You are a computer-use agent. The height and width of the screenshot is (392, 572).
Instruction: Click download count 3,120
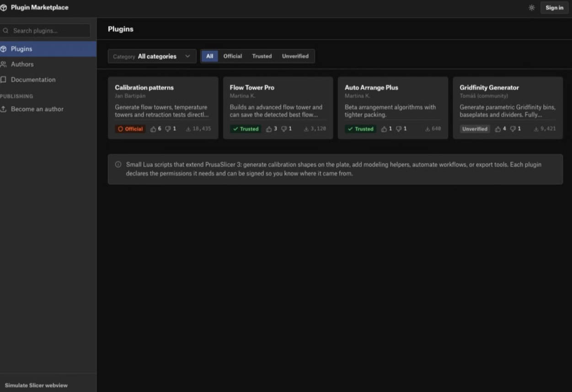[318, 129]
